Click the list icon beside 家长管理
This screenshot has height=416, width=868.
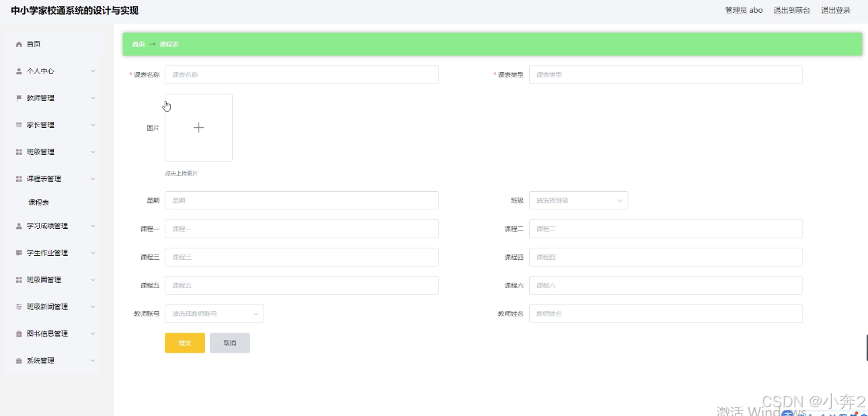18,125
